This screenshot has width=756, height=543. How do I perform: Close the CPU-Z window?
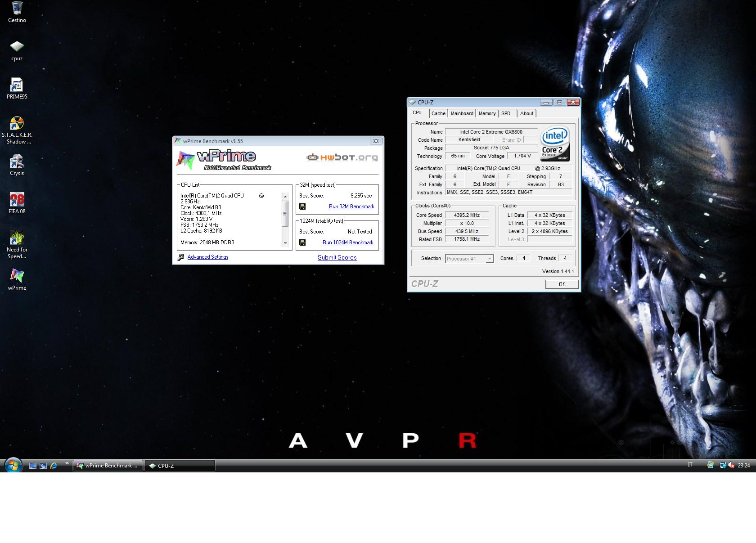coord(573,102)
